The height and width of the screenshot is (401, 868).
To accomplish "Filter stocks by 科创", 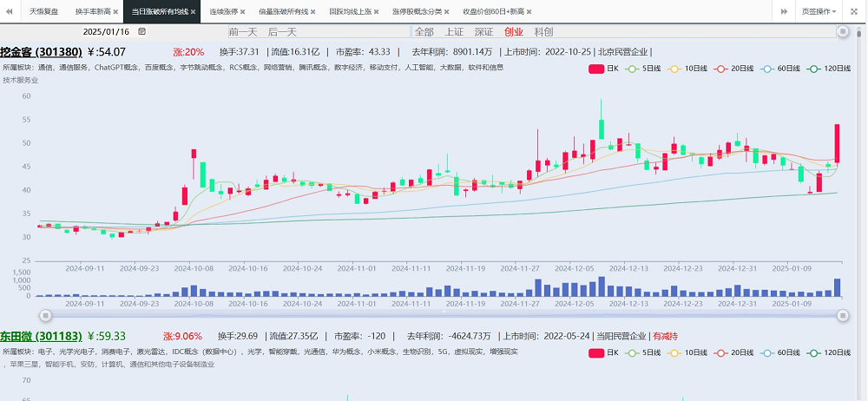I will pos(543,32).
